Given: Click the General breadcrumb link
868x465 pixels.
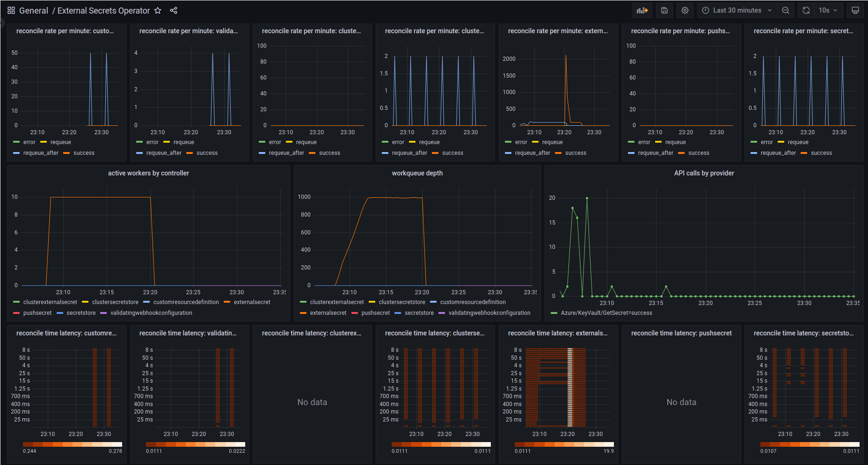Looking at the screenshot, I should coord(33,10).
